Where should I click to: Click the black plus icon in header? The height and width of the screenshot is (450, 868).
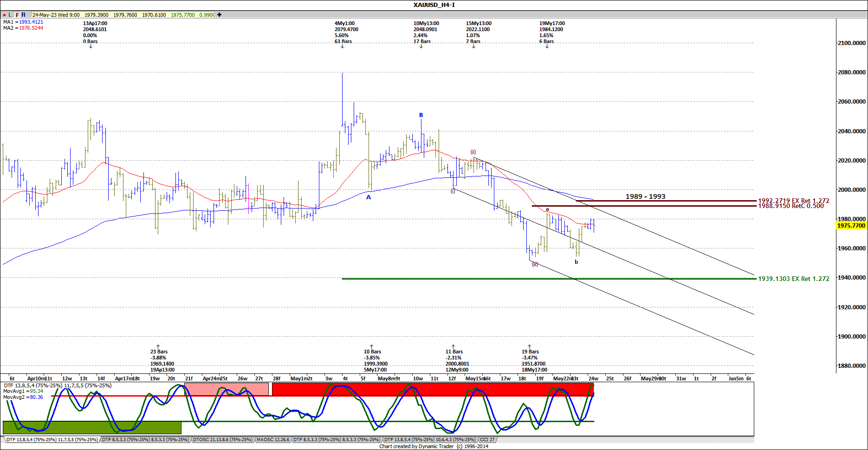click(219, 15)
